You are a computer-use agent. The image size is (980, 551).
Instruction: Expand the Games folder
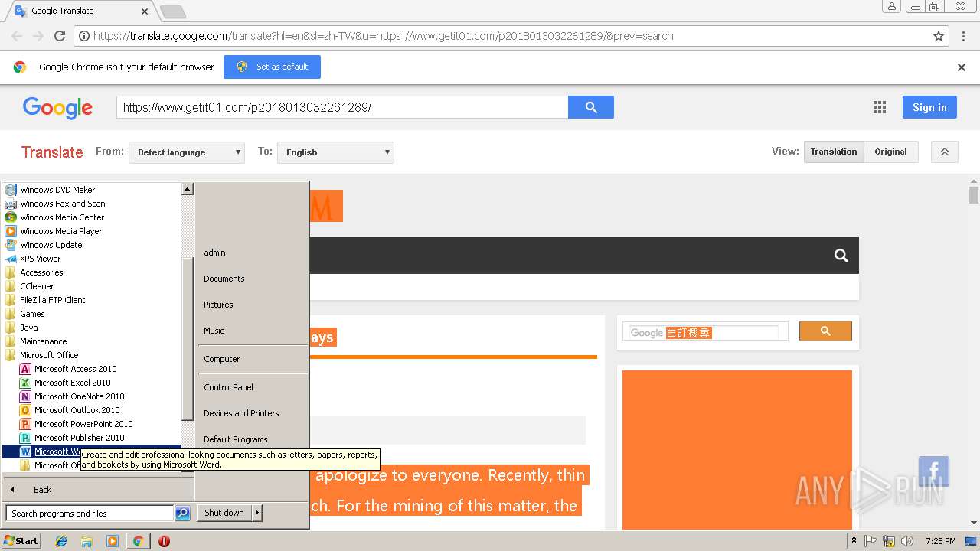(x=32, y=314)
